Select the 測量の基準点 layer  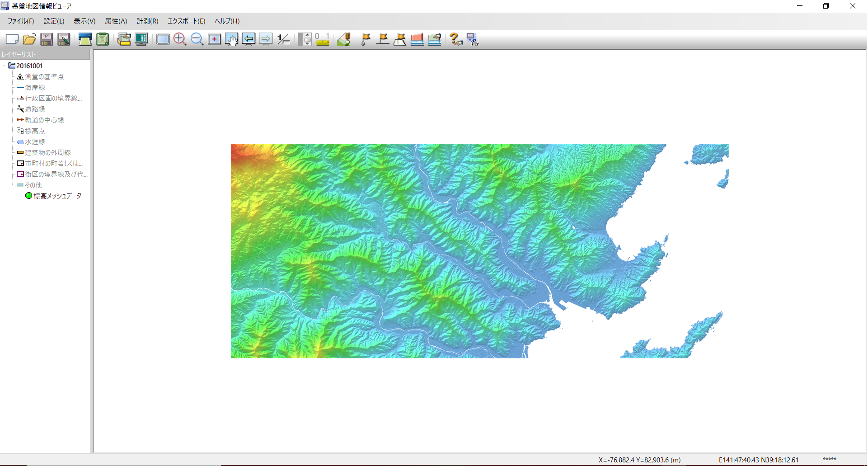click(x=44, y=77)
